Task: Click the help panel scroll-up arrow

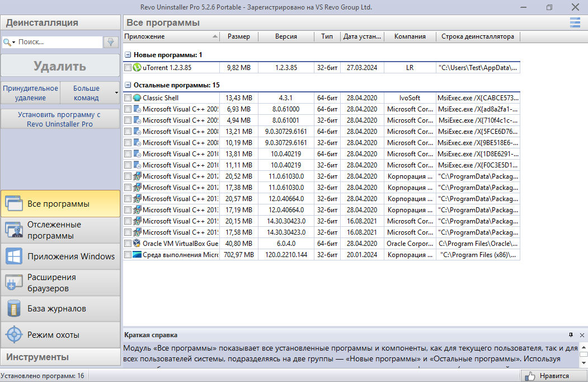Action: (x=584, y=347)
